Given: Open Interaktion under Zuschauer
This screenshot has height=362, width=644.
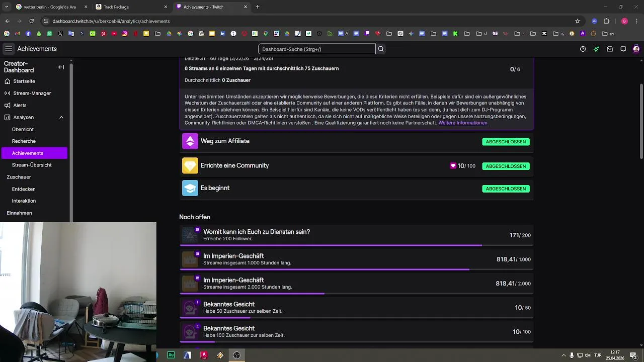Looking at the screenshot, I should (x=24, y=201).
